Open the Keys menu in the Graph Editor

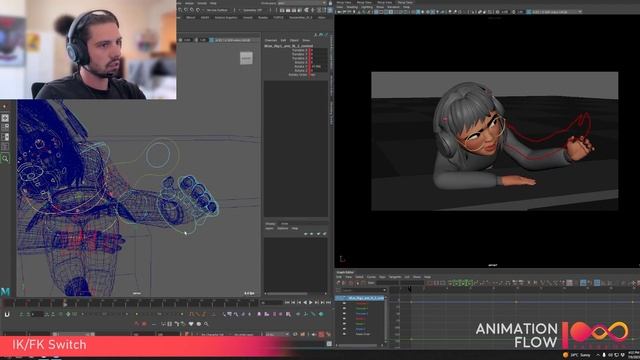click(382, 277)
